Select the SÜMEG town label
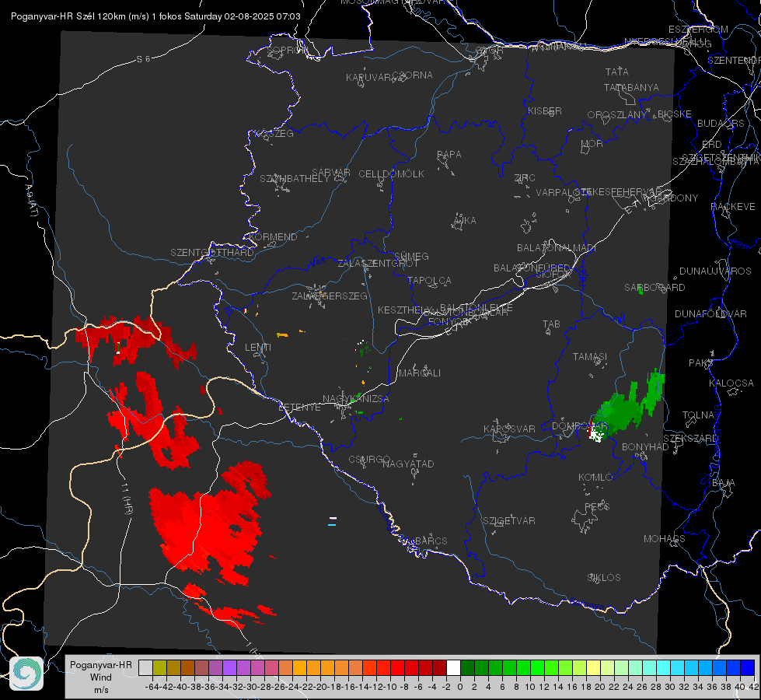 click(x=411, y=256)
